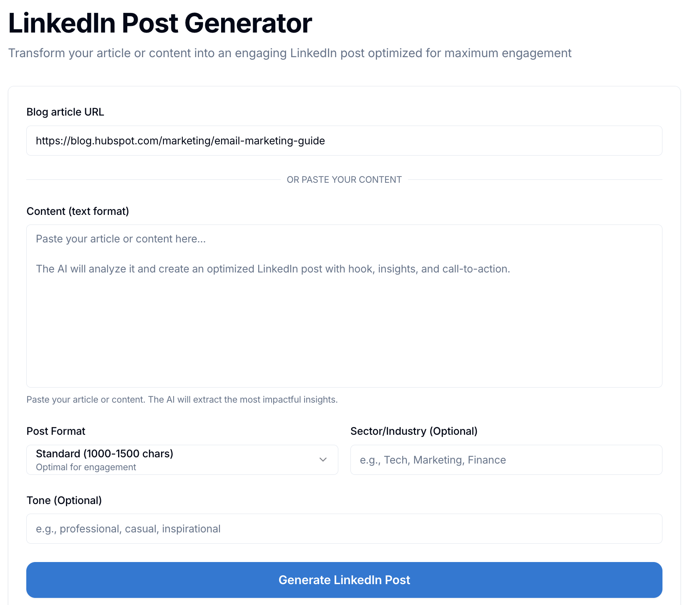Click the "Paste your article or content here..." placeholder
Screen dimensions: 700x605
pyautogui.click(x=121, y=239)
